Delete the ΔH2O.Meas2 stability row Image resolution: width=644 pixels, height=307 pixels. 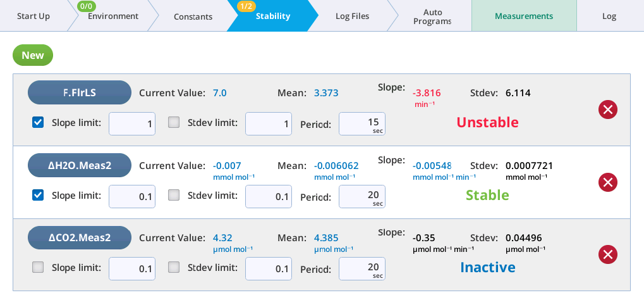607,183
